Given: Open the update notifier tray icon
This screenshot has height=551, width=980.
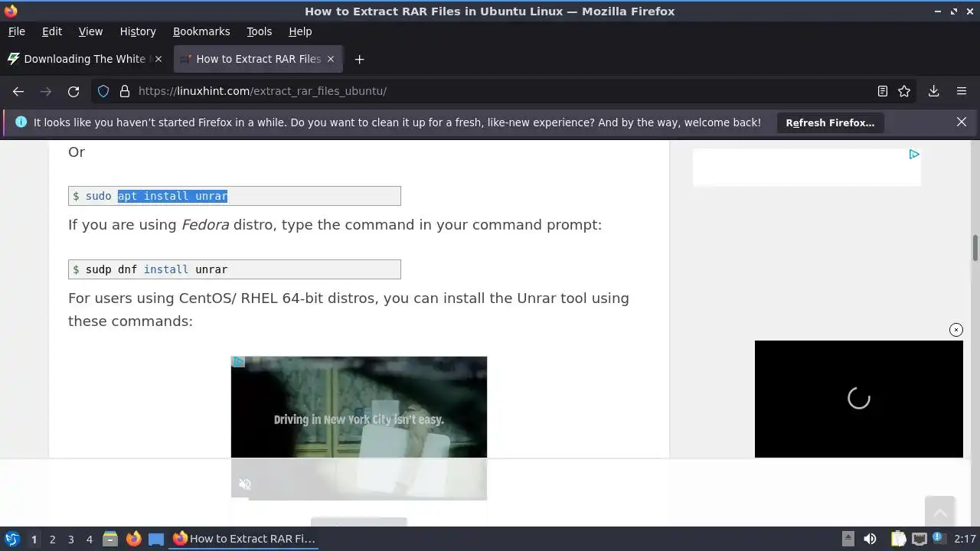Looking at the screenshot, I should (939, 539).
